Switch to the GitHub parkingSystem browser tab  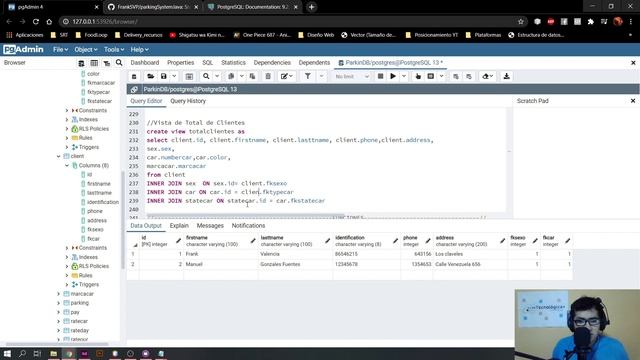(x=152, y=7)
